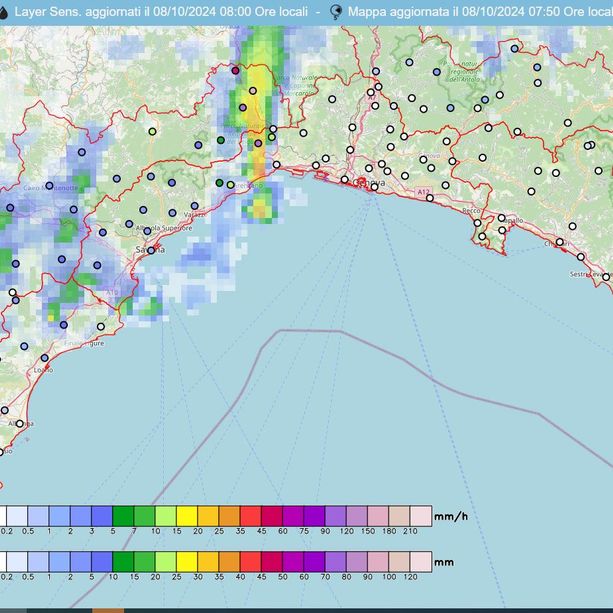Select the blue marker above Varazze label
The height and width of the screenshot is (613, 613).
(x=195, y=206)
